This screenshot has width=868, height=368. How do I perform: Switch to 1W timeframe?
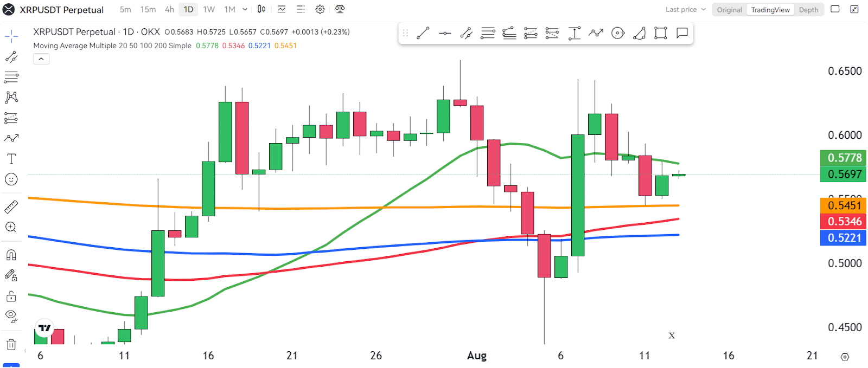pos(209,9)
